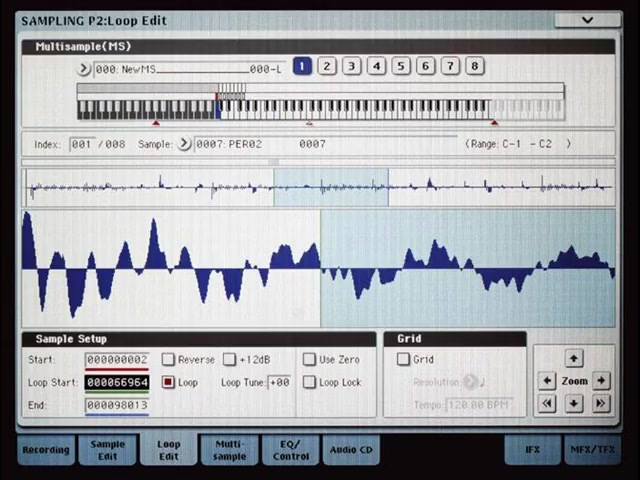
Task: Enable the Use Zero checkbox
Action: (309, 359)
